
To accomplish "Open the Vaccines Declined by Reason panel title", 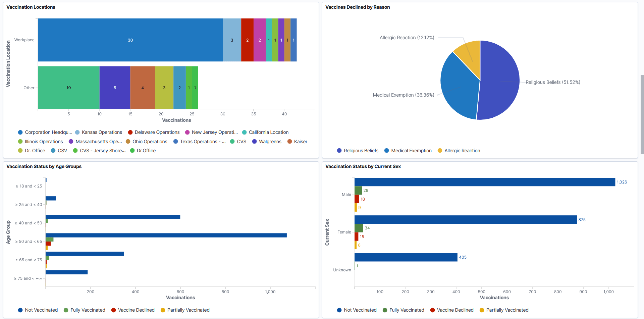I will tap(358, 7).
